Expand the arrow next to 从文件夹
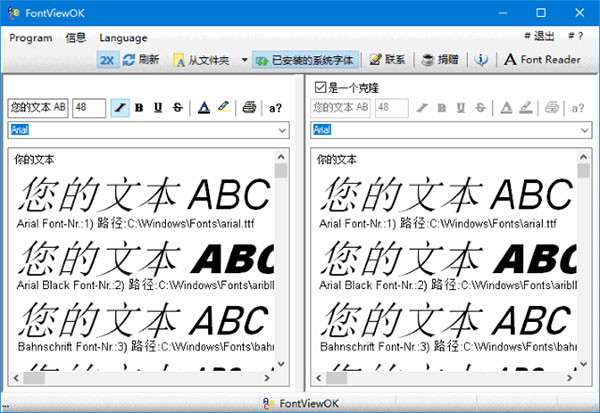Viewport: 600px width, 413px height. (x=245, y=60)
